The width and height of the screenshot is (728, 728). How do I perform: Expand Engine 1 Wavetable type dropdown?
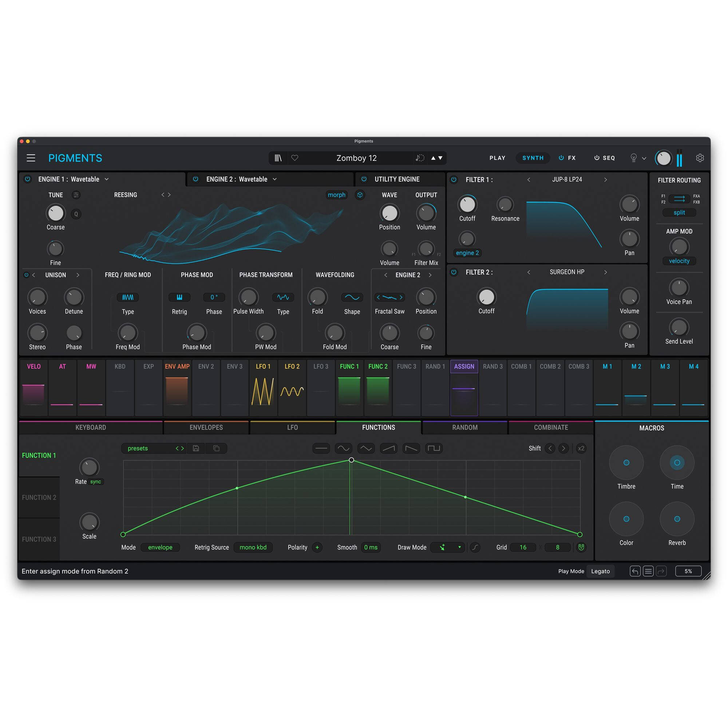107,179
